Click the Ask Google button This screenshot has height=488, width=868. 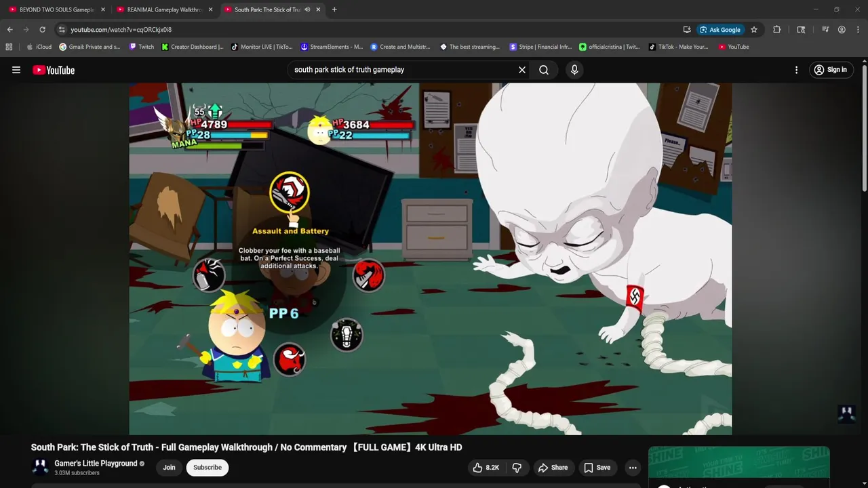[x=720, y=30]
